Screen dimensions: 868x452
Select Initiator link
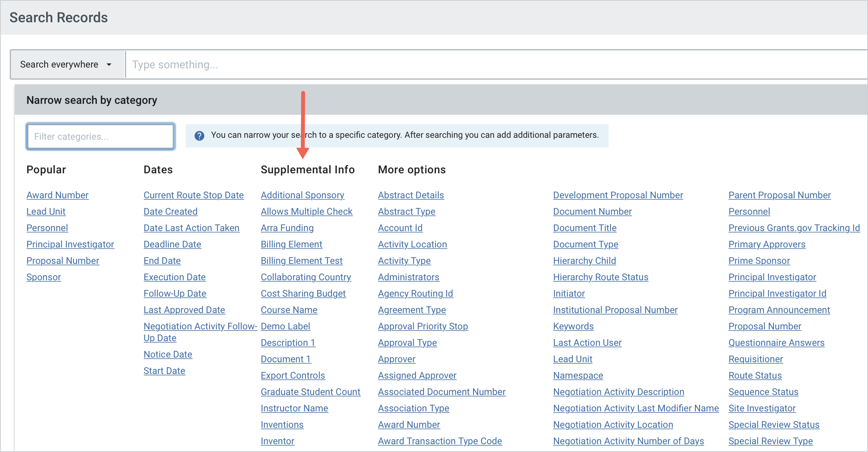coord(569,294)
